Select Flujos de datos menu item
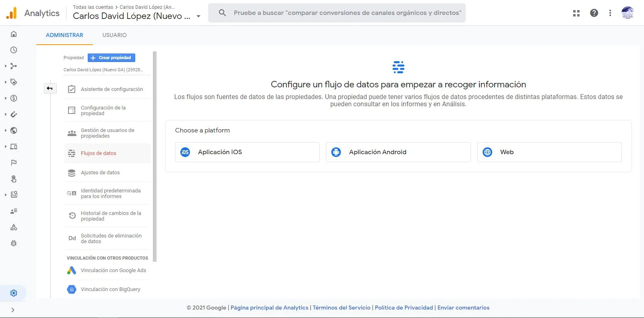The width and height of the screenshot is (644, 318). click(107, 153)
